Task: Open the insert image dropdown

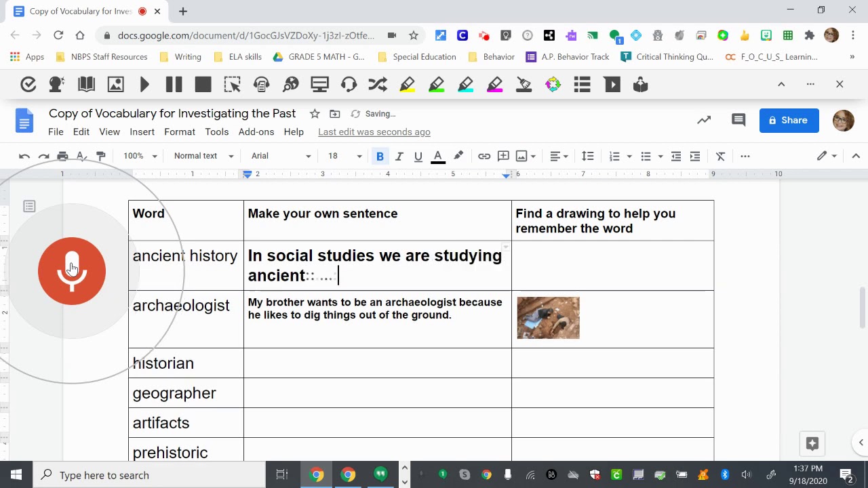Action: coord(526,156)
